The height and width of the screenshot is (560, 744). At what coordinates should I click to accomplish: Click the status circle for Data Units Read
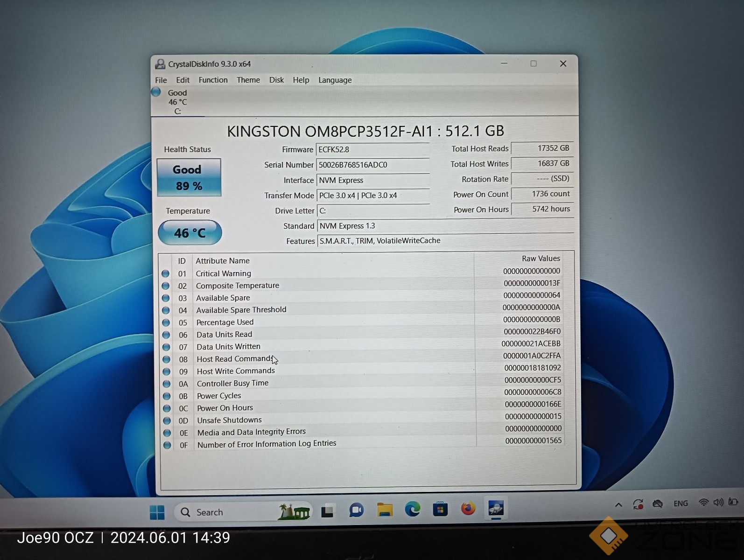[x=166, y=335]
